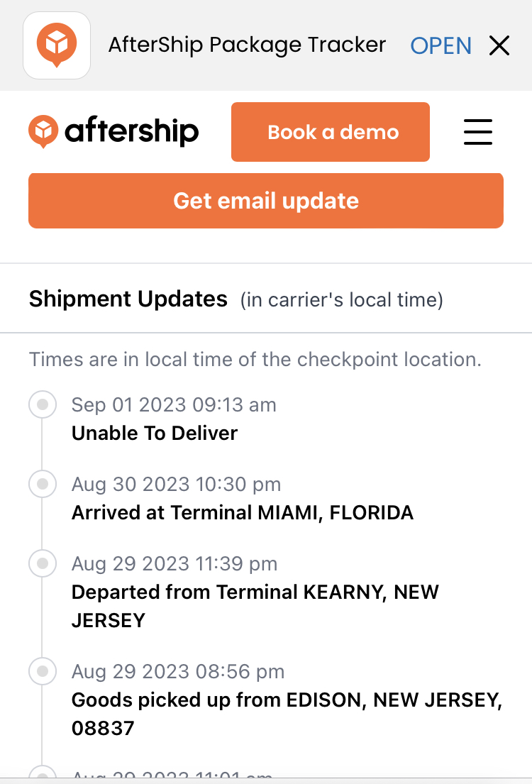
Task: Open the hamburger menu
Action: [x=478, y=132]
